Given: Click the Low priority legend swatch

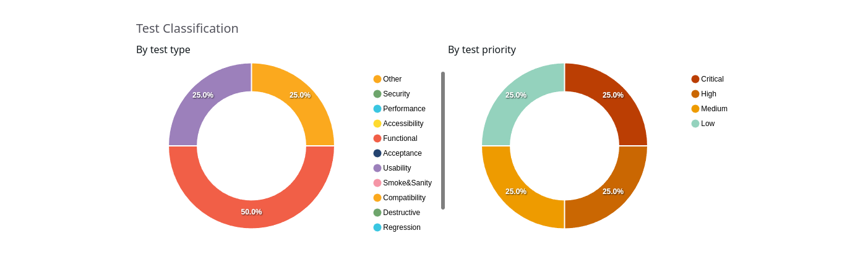Looking at the screenshot, I should click(x=695, y=124).
